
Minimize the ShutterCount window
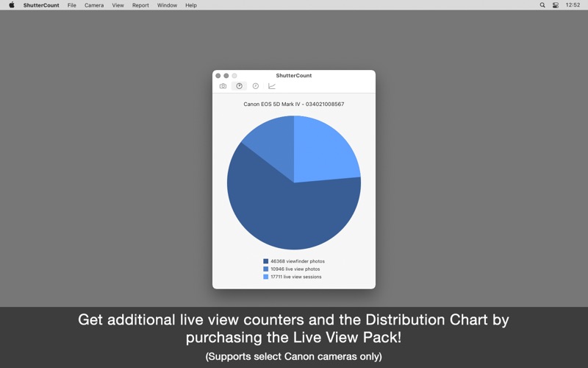pos(226,76)
